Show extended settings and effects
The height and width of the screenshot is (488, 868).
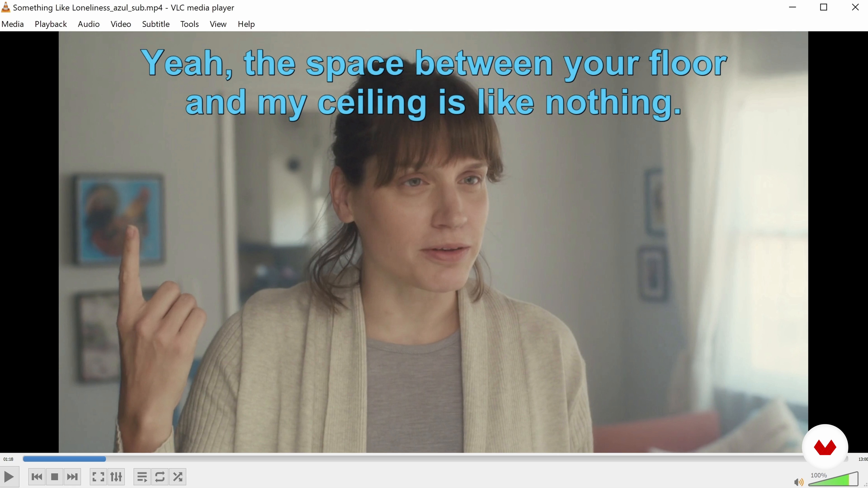[x=116, y=476]
